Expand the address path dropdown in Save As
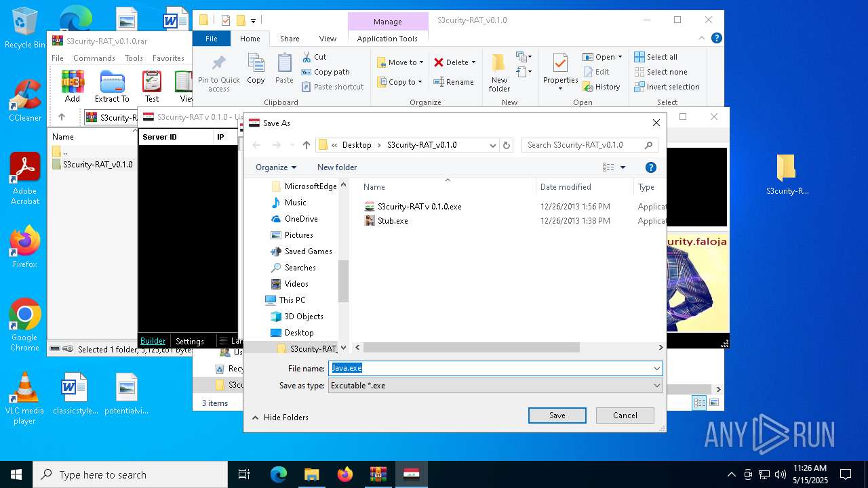Image resolution: width=868 pixels, height=488 pixels. tap(493, 144)
